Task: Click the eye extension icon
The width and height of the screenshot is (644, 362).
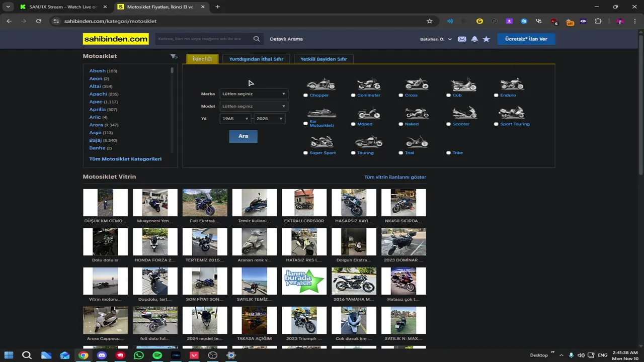Action: click(583, 21)
